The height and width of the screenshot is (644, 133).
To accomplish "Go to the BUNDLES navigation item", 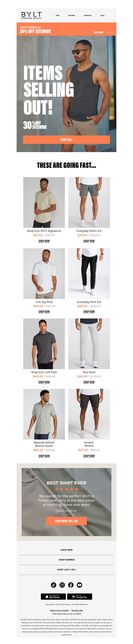I will click(x=88, y=15).
